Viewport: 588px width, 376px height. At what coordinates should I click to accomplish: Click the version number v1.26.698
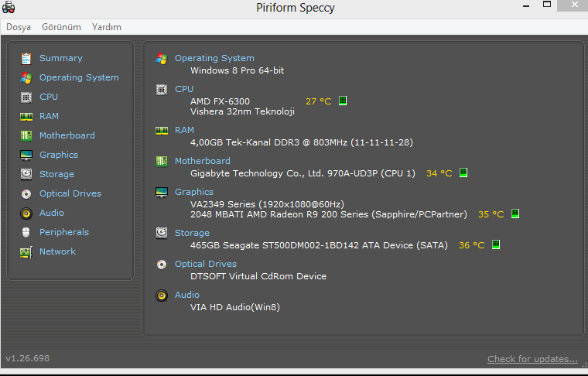coord(27,358)
